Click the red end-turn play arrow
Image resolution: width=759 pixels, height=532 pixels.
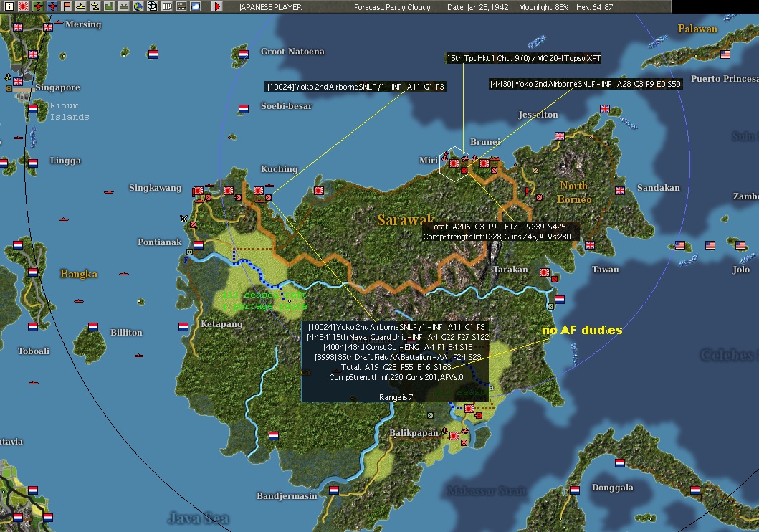coord(217,6)
